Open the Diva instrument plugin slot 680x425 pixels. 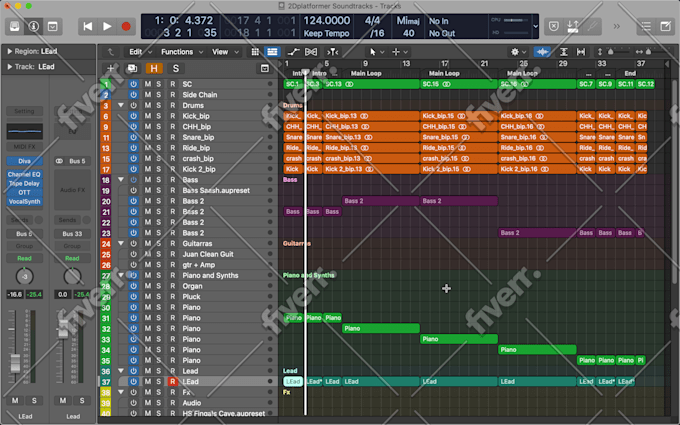25,161
